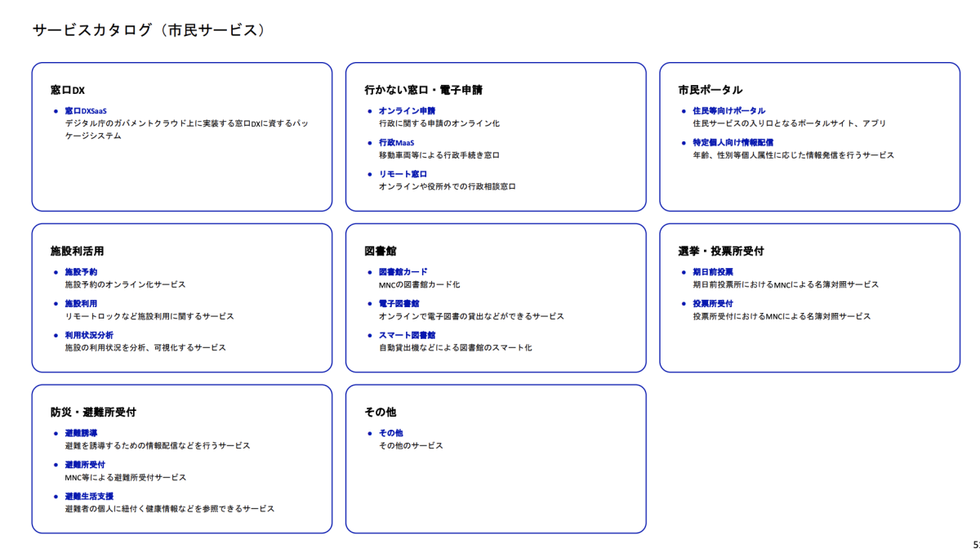Open the 特定個人向け情報配信 link
This screenshot has width=980, height=558.
pyautogui.click(x=733, y=142)
